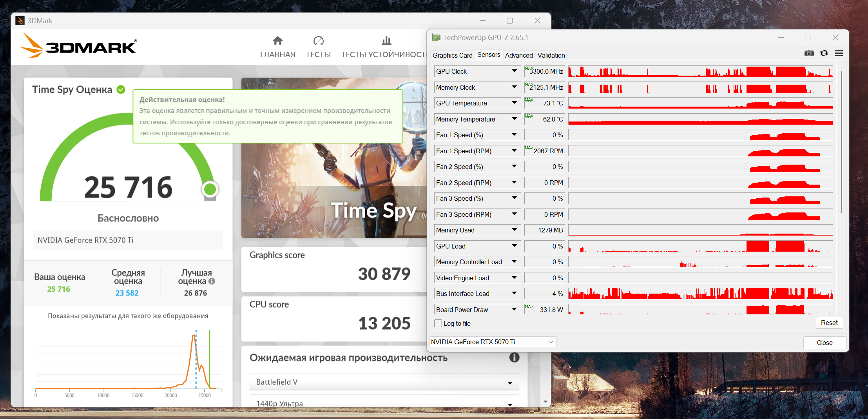Open the Board Power Draw dropdown

[514, 310]
